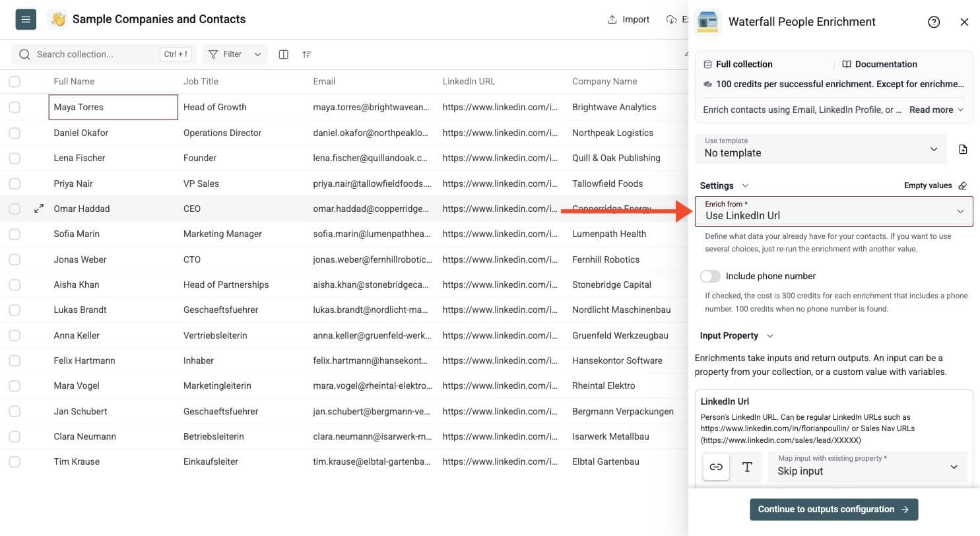Click the waving hand collection emoji icon
The image size is (980, 536).
pyautogui.click(x=58, y=20)
